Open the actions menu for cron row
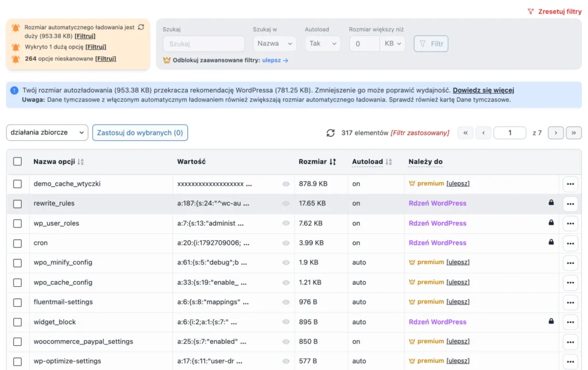This screenshot has height=370, width=588. [x=570, y=243]
